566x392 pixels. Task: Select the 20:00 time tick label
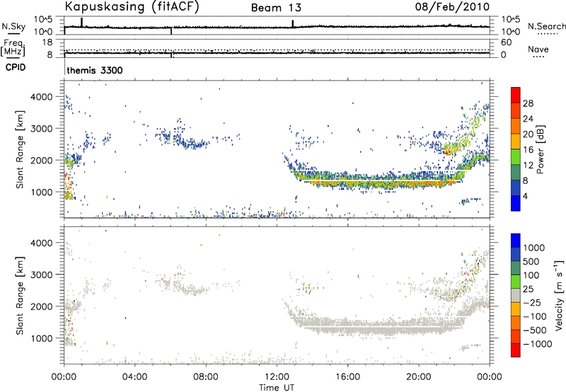[x=419, y=377]
